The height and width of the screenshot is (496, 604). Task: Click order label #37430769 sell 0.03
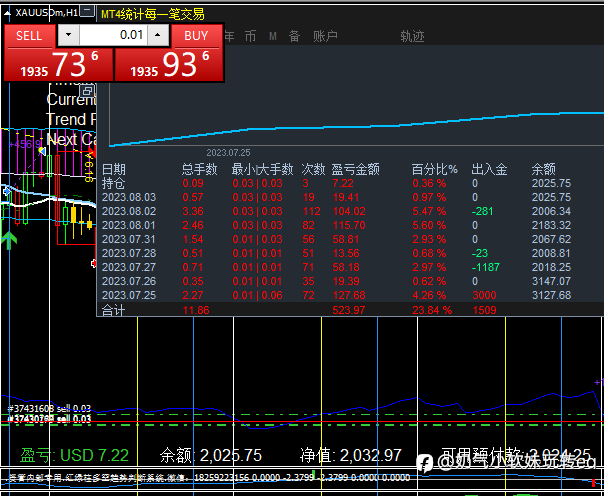49,418
